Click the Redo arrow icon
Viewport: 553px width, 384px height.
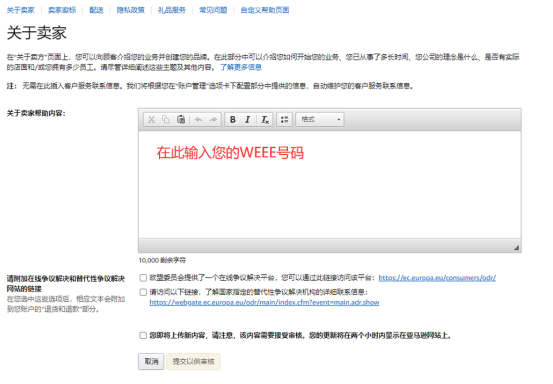tap(213, 120)
